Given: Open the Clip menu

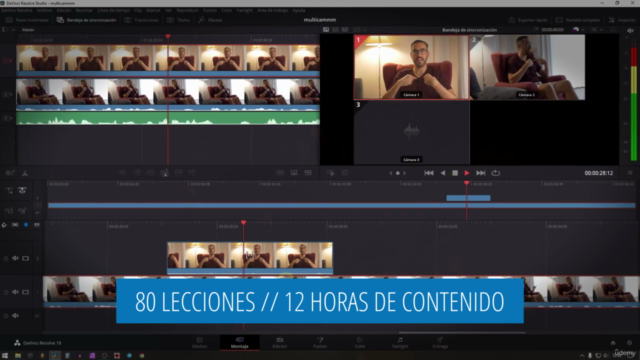Looking at the screenshot, I should (x=138, y=10).
